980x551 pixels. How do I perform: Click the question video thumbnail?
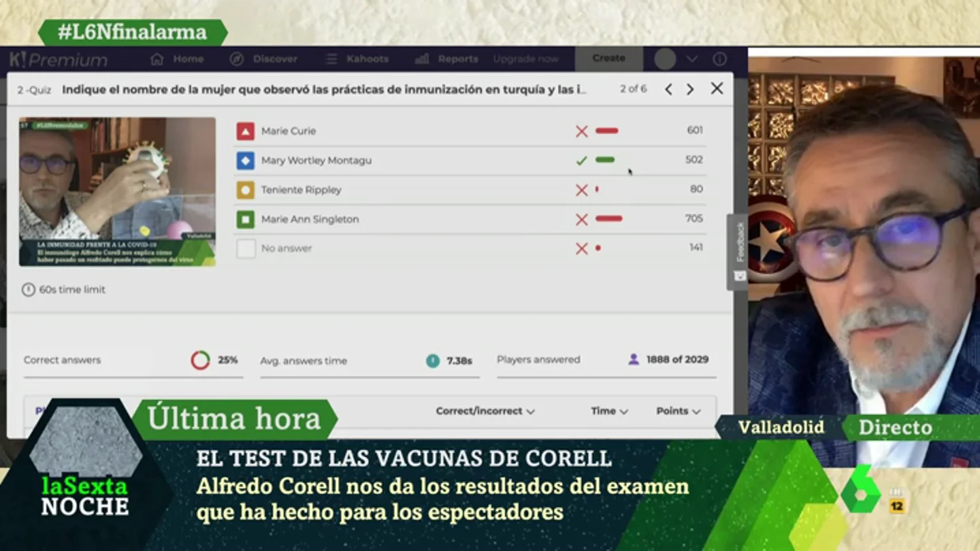coord(117,192)
